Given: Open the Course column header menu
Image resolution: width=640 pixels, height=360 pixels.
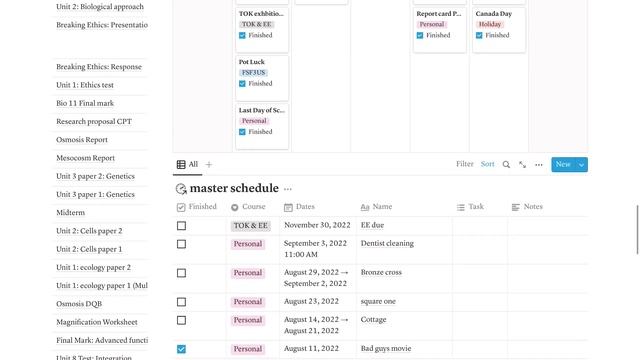Looking at the screenshot, I should pyautogui.click(x=248, y=207).
